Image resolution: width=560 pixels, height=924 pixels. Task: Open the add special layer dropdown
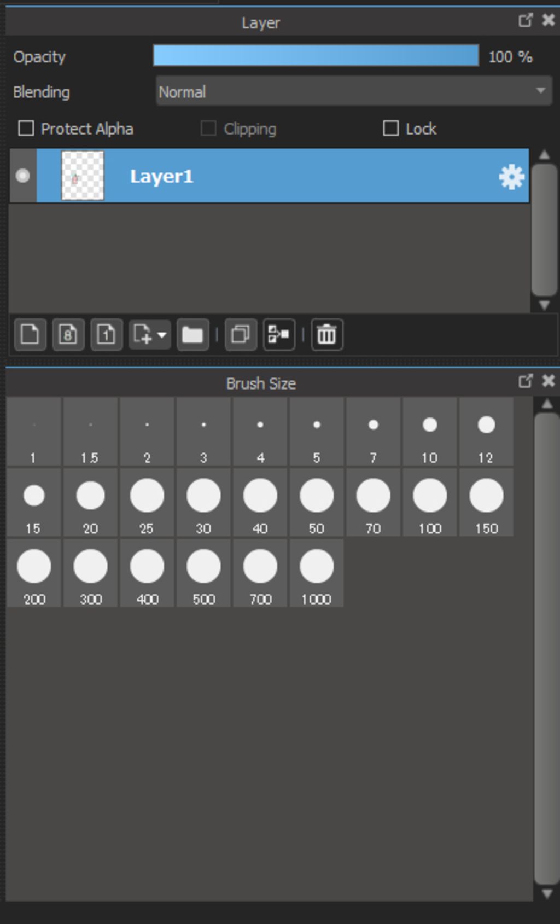pos(150,334)
